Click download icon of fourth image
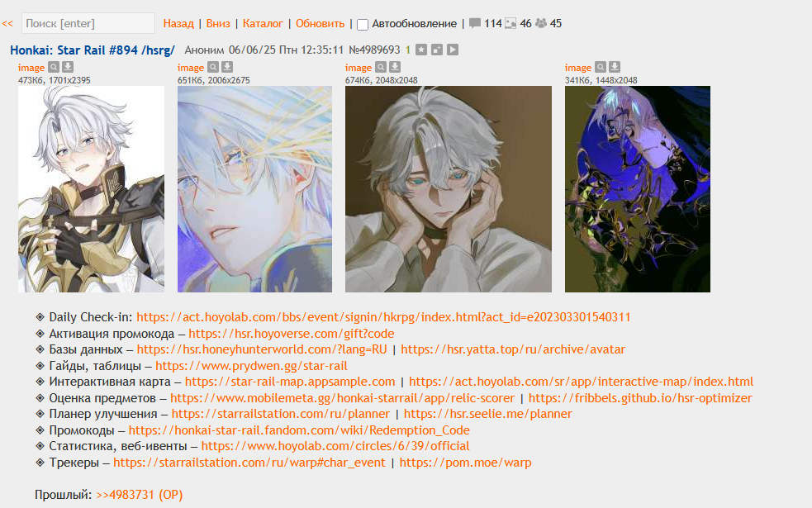Image resolution: width=812 pixels, height=508 pixels. coord(615,67)
